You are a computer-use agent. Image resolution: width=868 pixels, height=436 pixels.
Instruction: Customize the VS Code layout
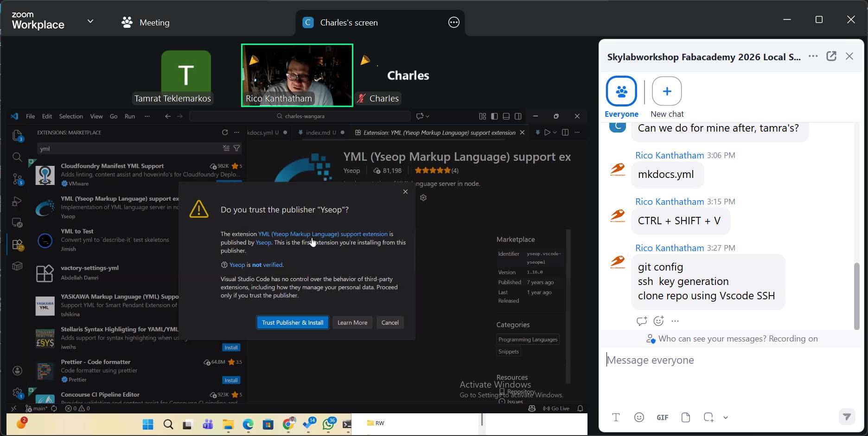click(x=482, y=116)
